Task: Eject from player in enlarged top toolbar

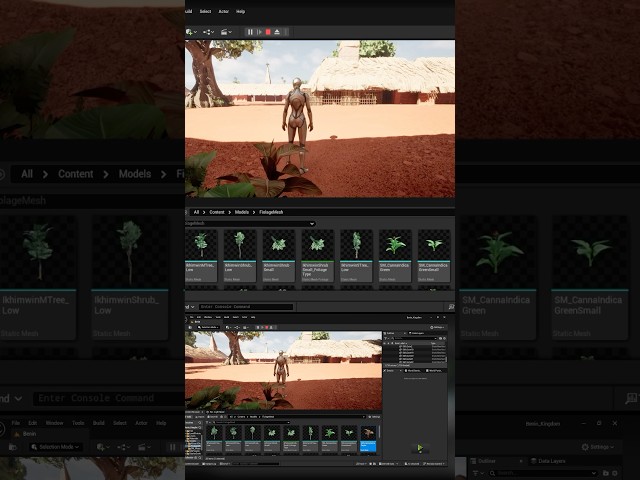Action: (x=277, y=32)
